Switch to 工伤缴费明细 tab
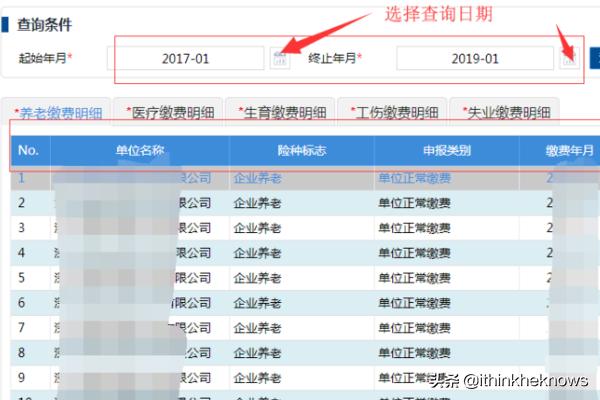This screenshot has height=400, width=600. click(x=393, y=112)
